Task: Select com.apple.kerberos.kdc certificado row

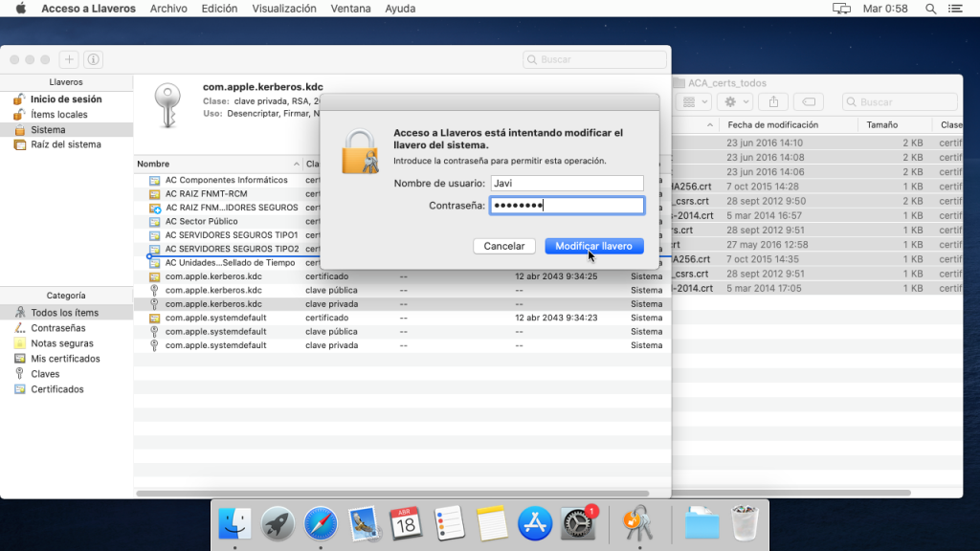Action: point(402,276)
